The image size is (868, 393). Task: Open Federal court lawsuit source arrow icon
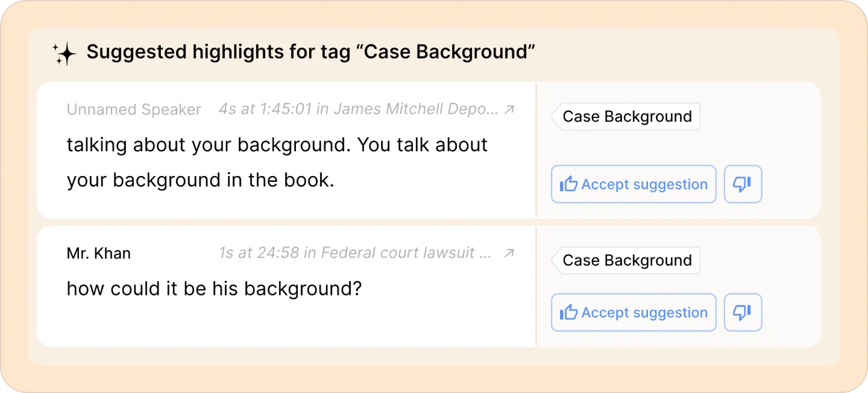(x=509, y=253)
